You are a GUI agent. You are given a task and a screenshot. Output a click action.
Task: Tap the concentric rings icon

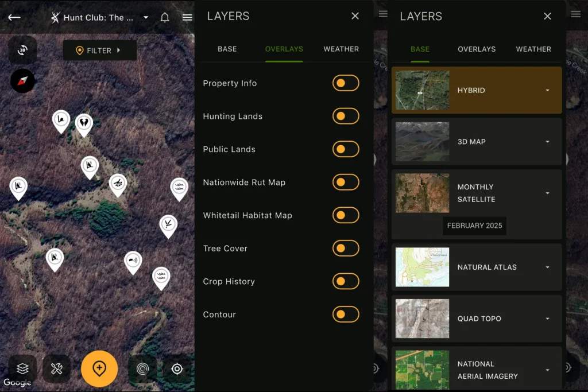pos(142,369)
